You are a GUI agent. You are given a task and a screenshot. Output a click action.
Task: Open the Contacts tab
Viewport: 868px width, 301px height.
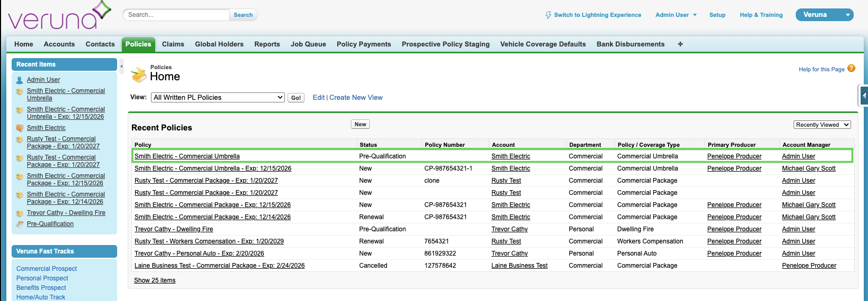pyautogui.click(x=100, y=44)
